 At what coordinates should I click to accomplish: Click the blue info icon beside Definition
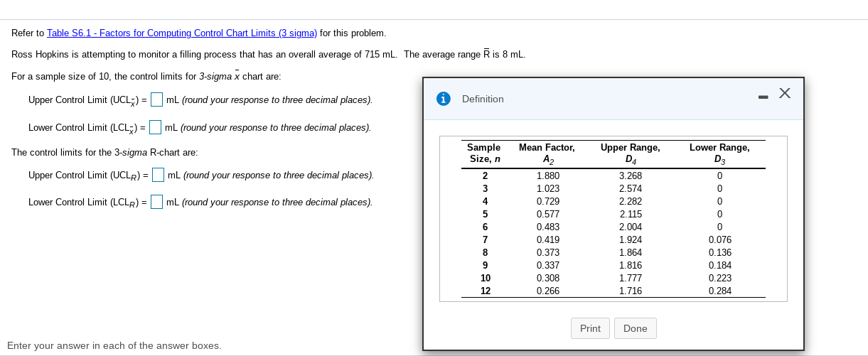(x=444, y=99)
